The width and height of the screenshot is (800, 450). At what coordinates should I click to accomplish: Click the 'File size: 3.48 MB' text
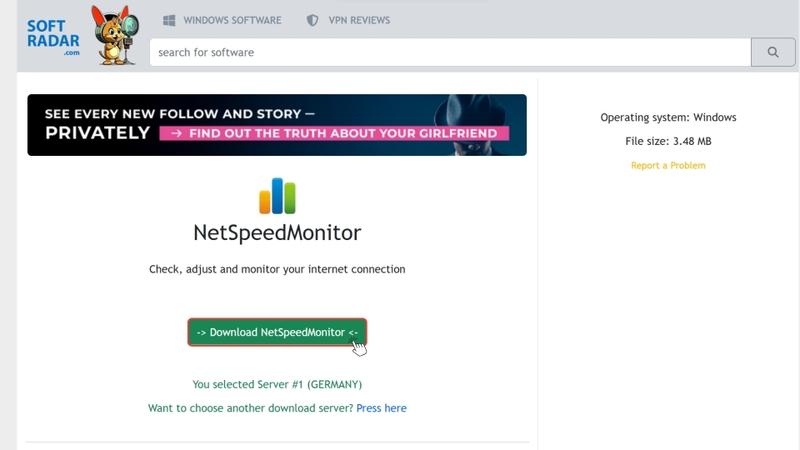tap(668, 141)
